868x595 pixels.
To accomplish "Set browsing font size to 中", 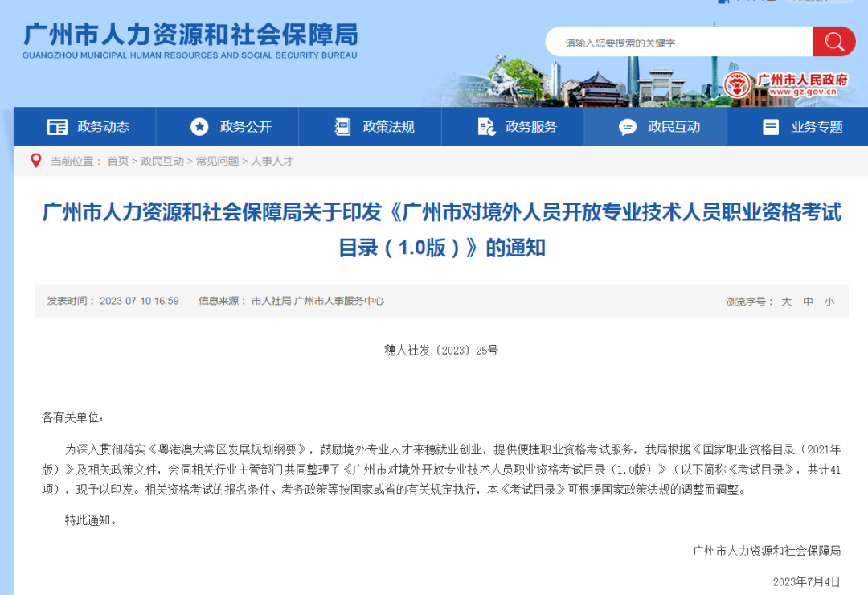I will 808,302.
